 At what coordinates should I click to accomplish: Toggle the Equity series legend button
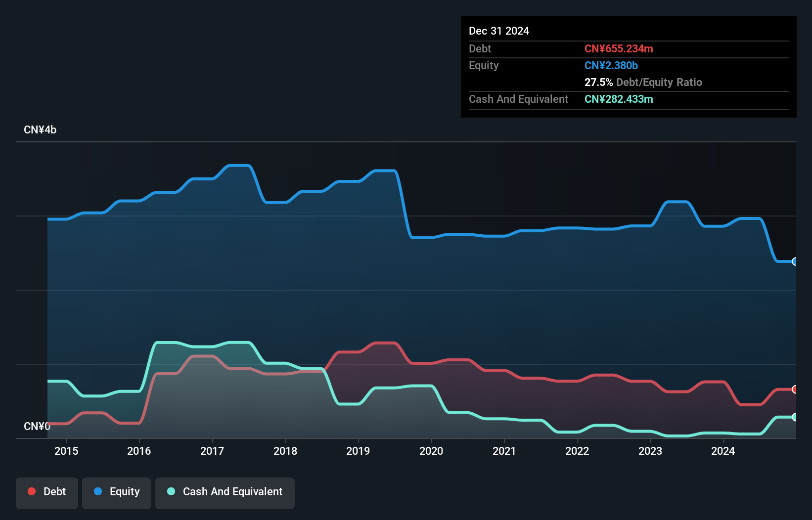pos(117,493)
